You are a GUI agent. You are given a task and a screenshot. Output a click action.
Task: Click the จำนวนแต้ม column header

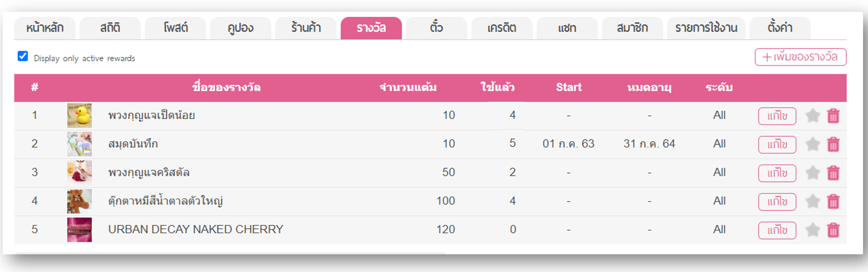click(408, 87)
